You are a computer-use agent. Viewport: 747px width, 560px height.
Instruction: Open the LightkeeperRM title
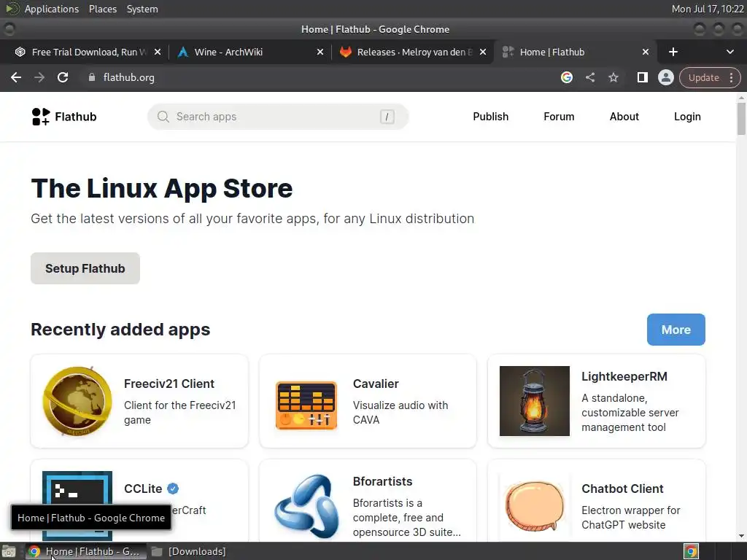point(624,377)
